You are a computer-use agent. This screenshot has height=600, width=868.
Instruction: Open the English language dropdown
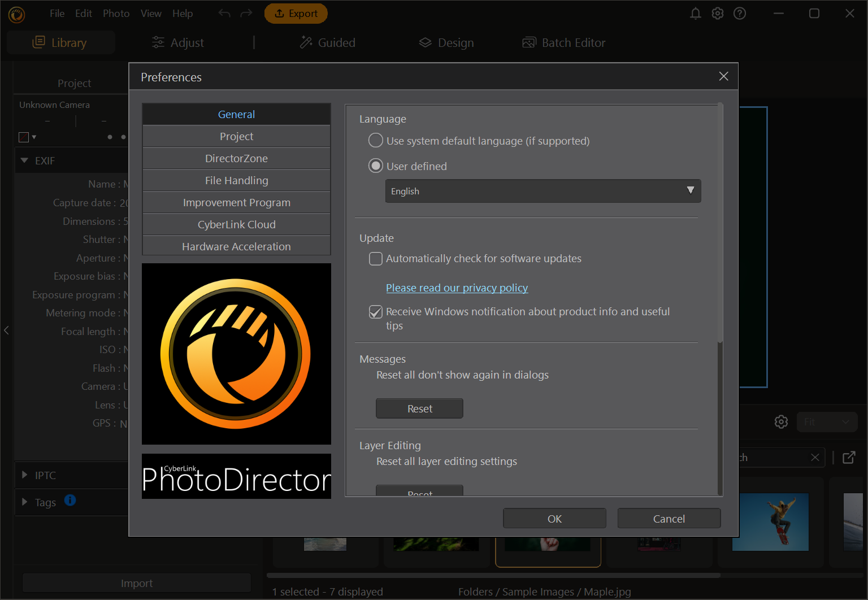click(x=542, y=191)
